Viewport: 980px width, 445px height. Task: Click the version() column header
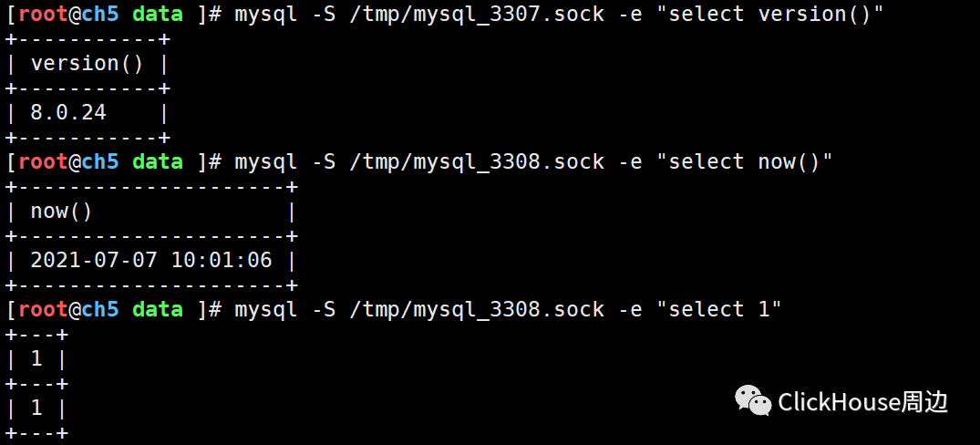(x=87, y=63)
